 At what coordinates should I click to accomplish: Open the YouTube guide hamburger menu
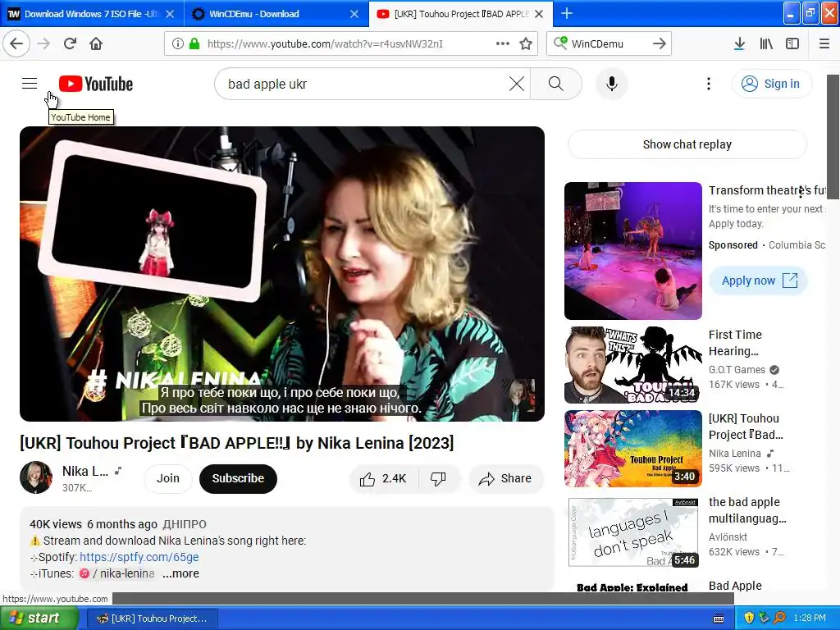(x=30, y=84)
